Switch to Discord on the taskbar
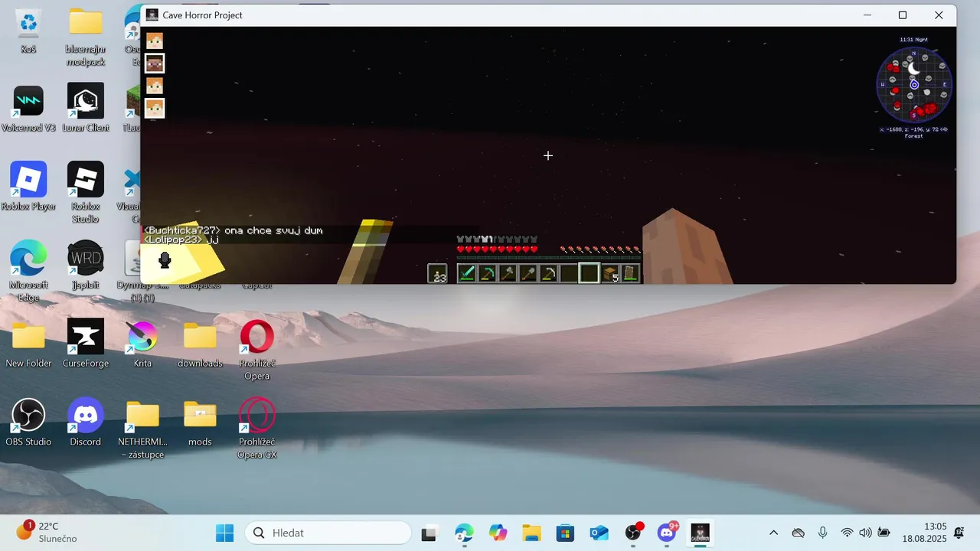 coord(668,533)
